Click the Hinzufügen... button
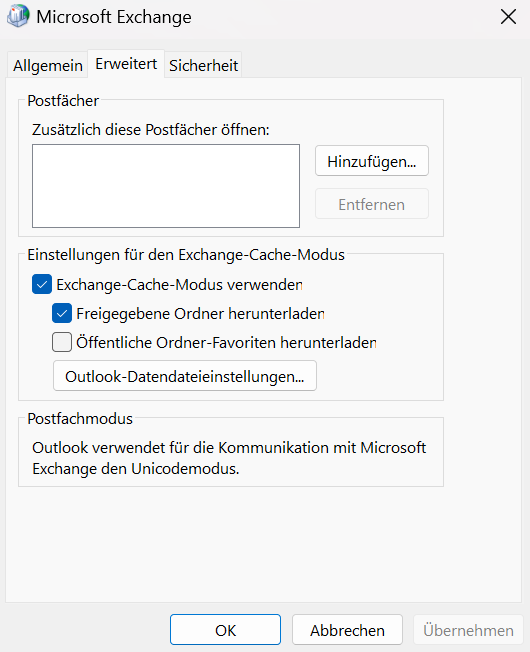Viewport: 530px width, 652px height. click(x=372, y=161)
